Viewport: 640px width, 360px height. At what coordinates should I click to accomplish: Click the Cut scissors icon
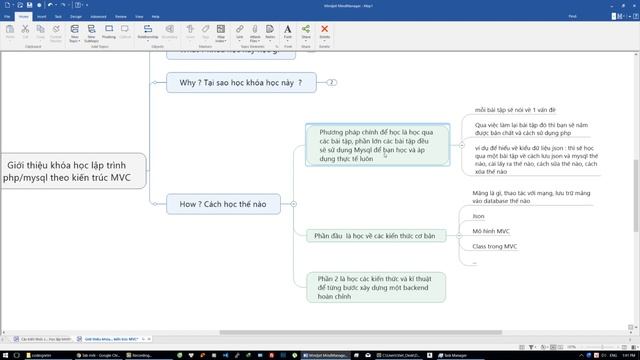pyautogui.click(x=25, y=29)
